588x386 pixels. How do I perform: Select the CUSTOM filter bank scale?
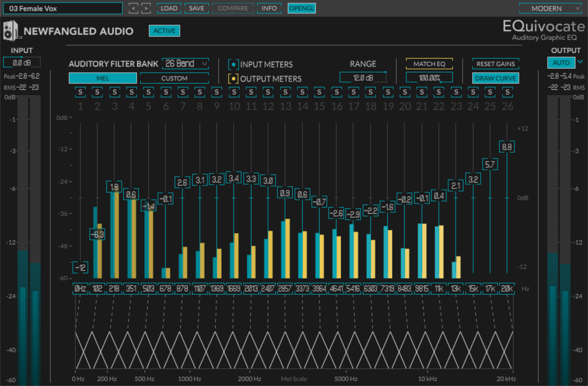174,78
